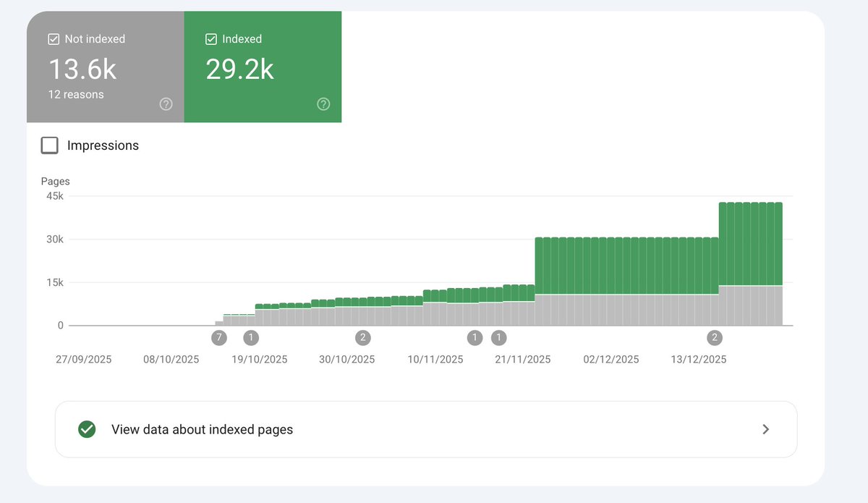Click the 15k axis label
Screen dimensions: 868x503
(56, 282)
